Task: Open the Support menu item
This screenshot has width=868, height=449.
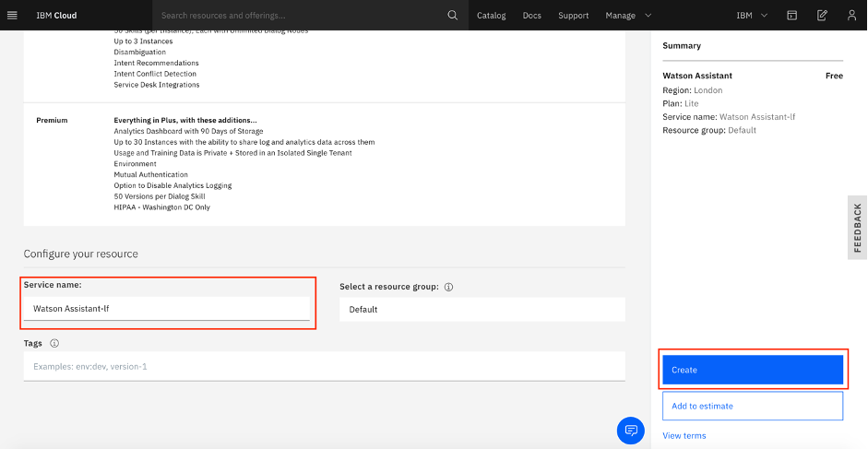Action: (x=574, y=16)
